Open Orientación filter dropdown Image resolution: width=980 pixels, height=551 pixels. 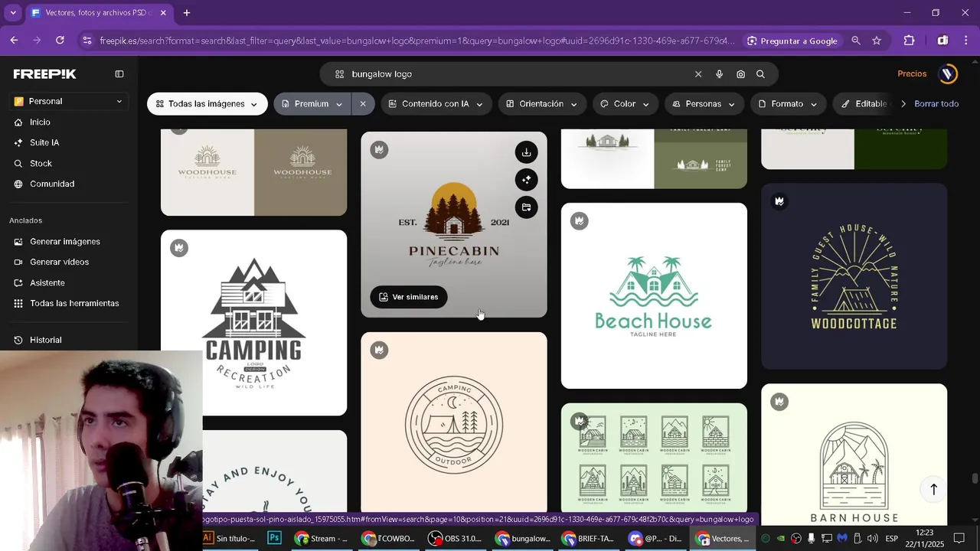(x=542, y=104)
